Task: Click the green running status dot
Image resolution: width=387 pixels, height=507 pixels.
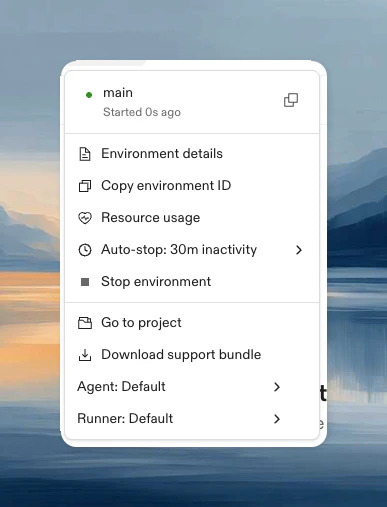Action: (x=89, y=95)
